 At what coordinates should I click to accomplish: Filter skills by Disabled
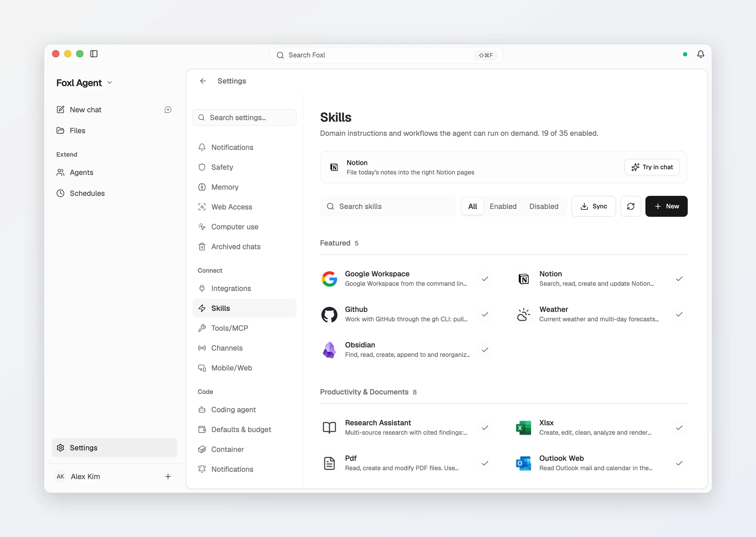pos(544,206)
